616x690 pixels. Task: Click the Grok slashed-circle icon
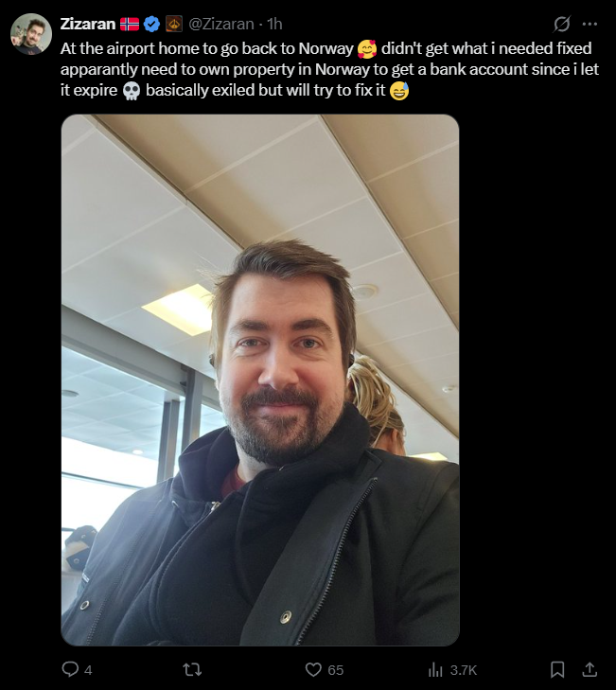pos(562,24)
